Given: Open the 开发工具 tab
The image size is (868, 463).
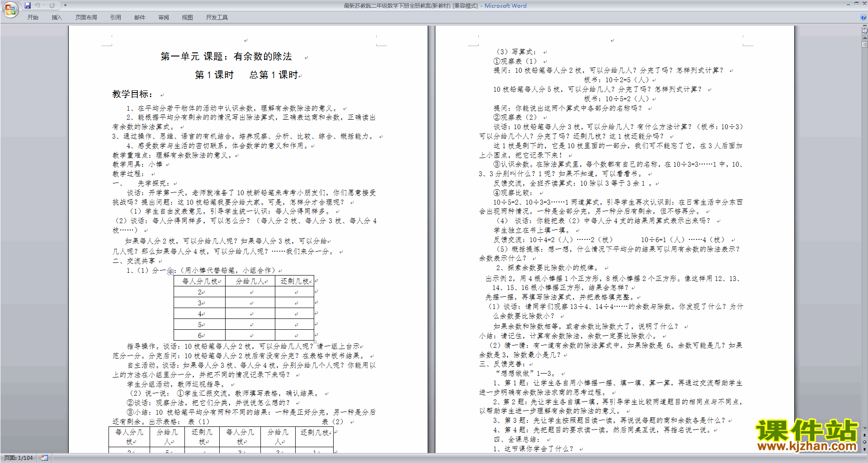Looking at the screenshot, I should [217, 18].
